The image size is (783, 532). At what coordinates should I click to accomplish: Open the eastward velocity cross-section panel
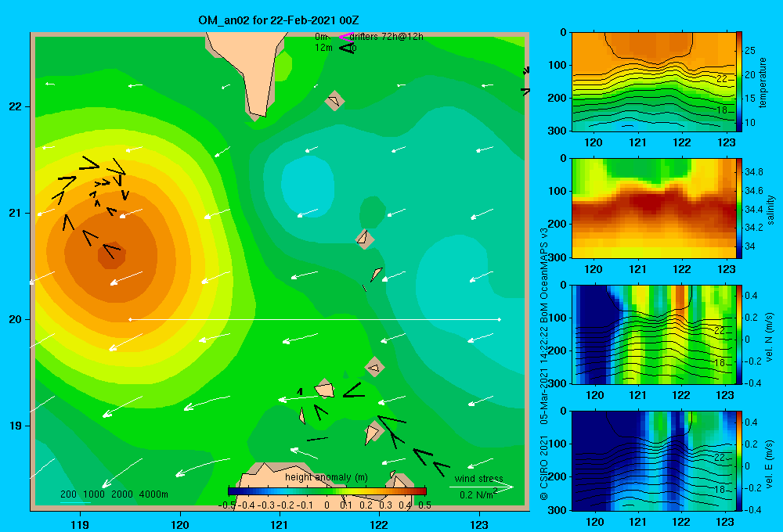pos(654,461)
